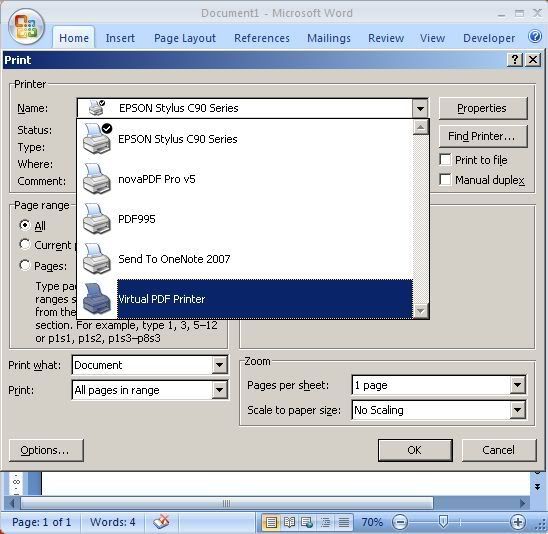This screenshot has width=548, height=534.
Task: Open the Scale to paper size dropdown
Action: point(518,410)
